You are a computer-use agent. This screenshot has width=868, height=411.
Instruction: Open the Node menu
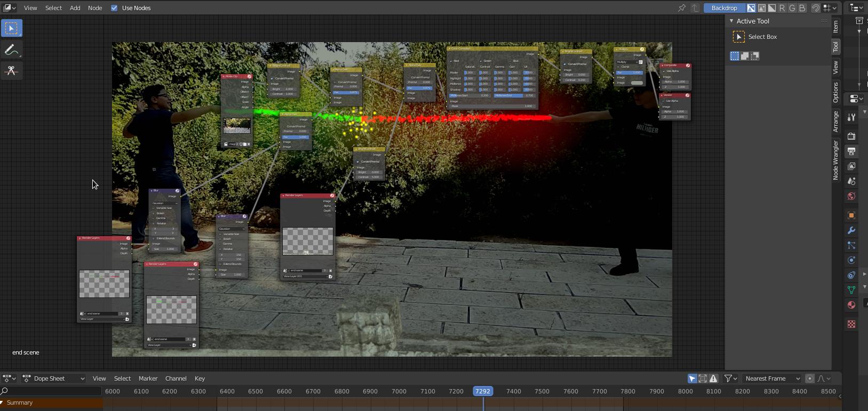tap(95, 8)
